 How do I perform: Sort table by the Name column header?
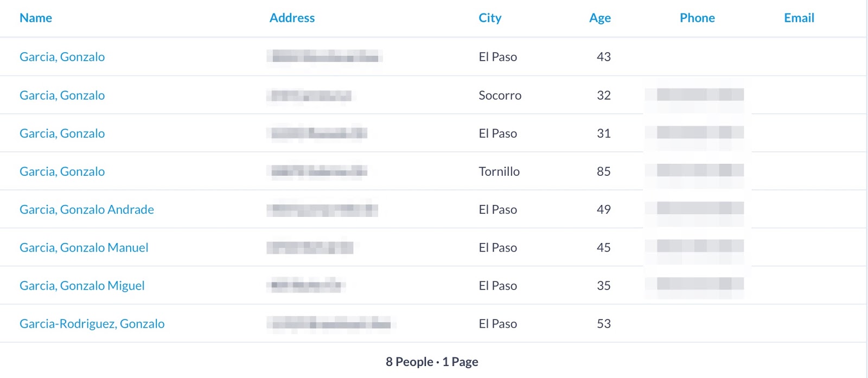(36, 18)
